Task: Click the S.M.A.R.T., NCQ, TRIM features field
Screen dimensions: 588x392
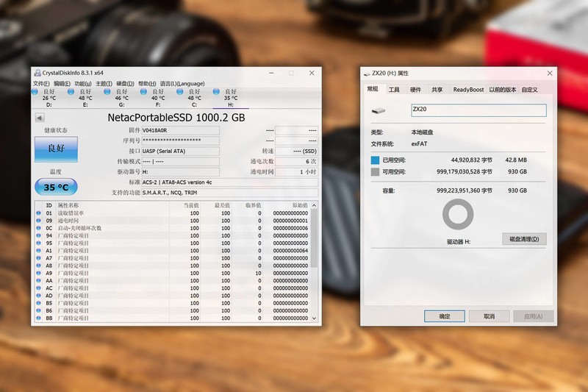Action: coord(230,193)
